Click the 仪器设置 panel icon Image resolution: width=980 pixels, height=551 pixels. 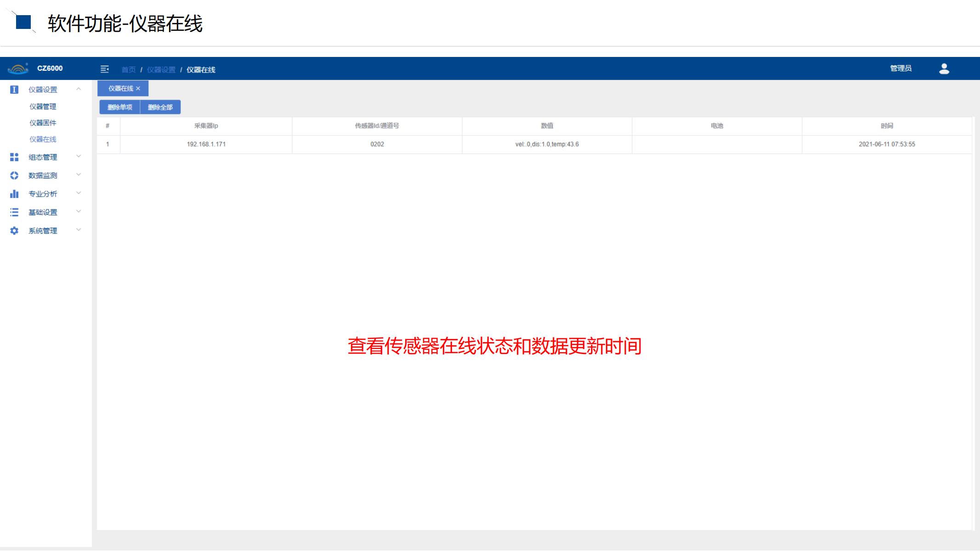(14, 90)
